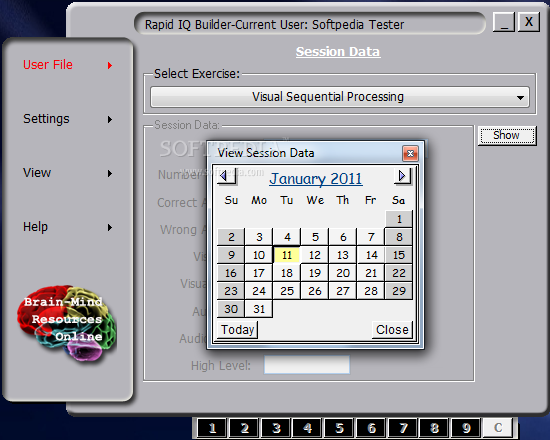Screen dimensions: 550x440
Task: Open the View menu
Action: [37, 173]
